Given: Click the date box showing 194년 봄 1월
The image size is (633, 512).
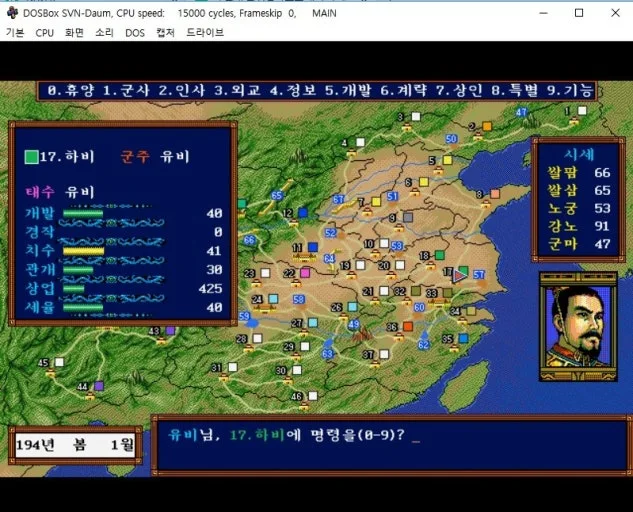Looking at the screenshot, I should tap(75, 445).
